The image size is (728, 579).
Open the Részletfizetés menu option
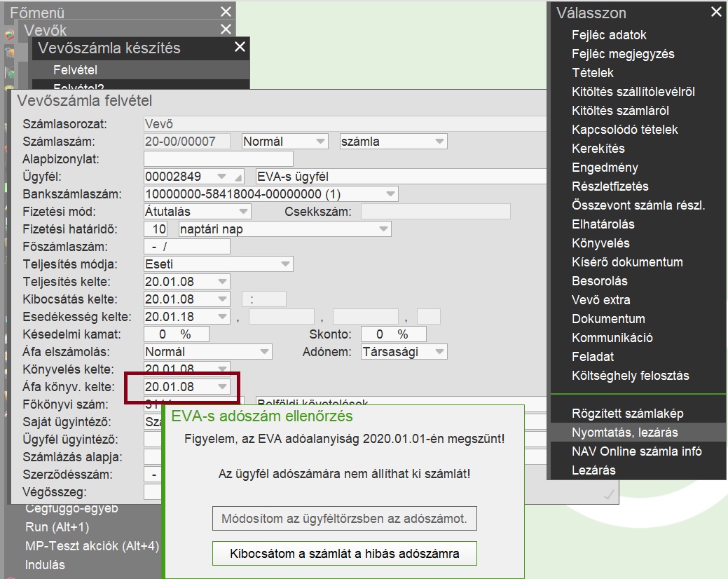[x=610, y=186]
